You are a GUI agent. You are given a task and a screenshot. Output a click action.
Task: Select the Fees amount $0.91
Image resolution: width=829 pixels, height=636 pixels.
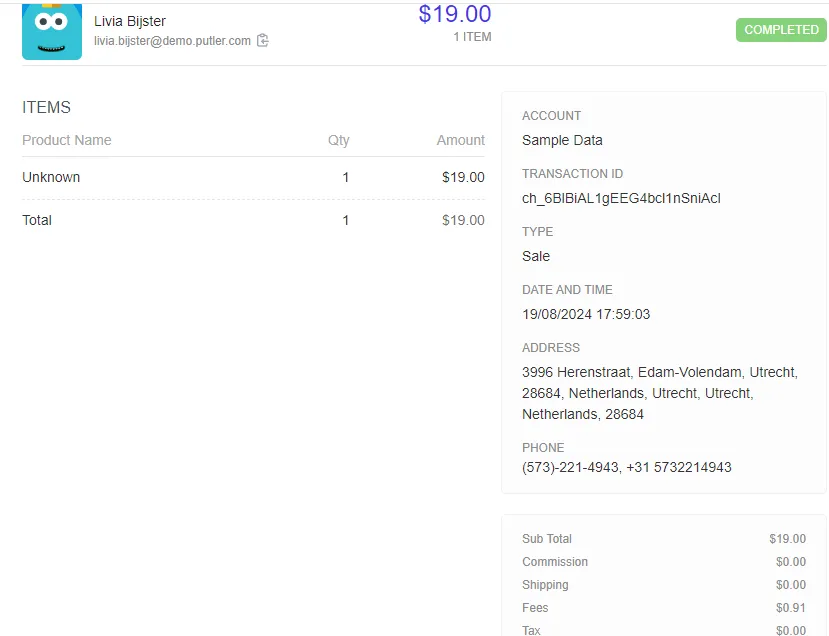[790, 608]
